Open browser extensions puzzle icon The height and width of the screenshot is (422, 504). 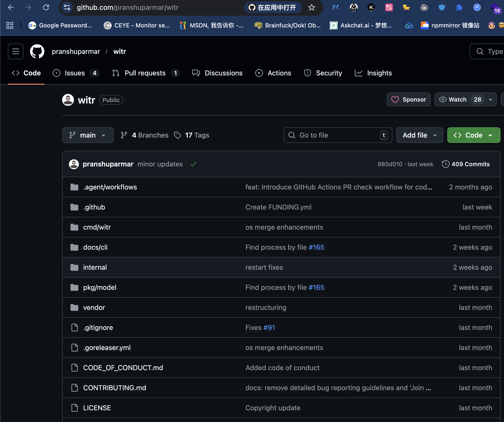459,8
